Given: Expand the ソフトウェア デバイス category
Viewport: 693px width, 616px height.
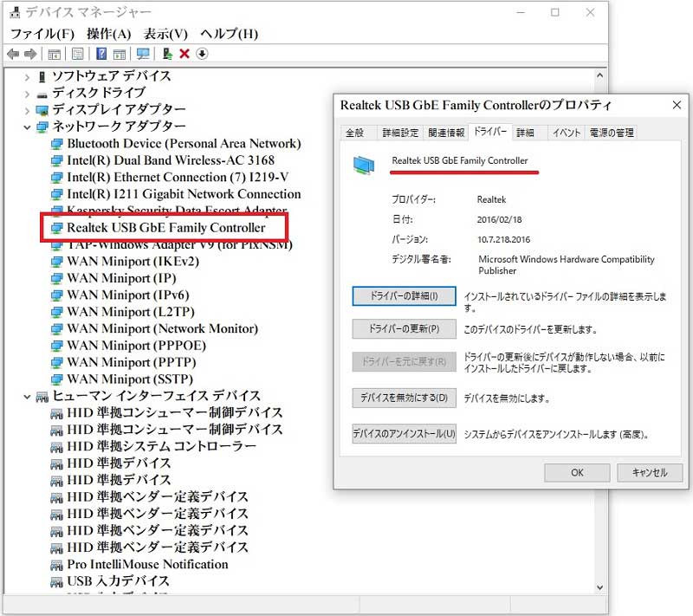Looking at the screenshot, I should point(27,77).
